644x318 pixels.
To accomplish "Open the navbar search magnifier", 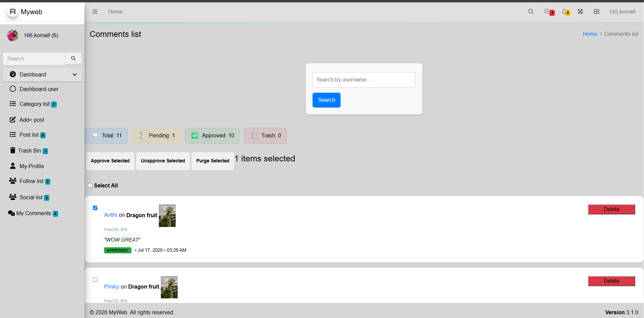I will point(531,12).
